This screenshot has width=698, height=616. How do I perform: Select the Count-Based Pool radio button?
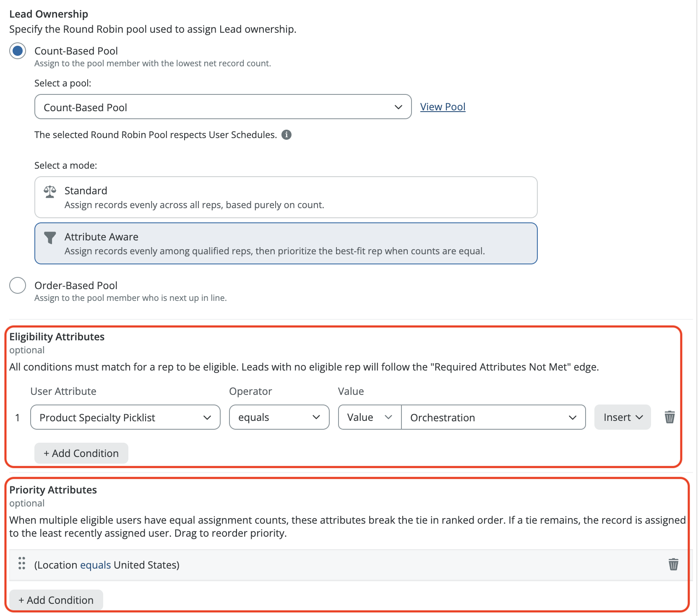click(18, 51)
